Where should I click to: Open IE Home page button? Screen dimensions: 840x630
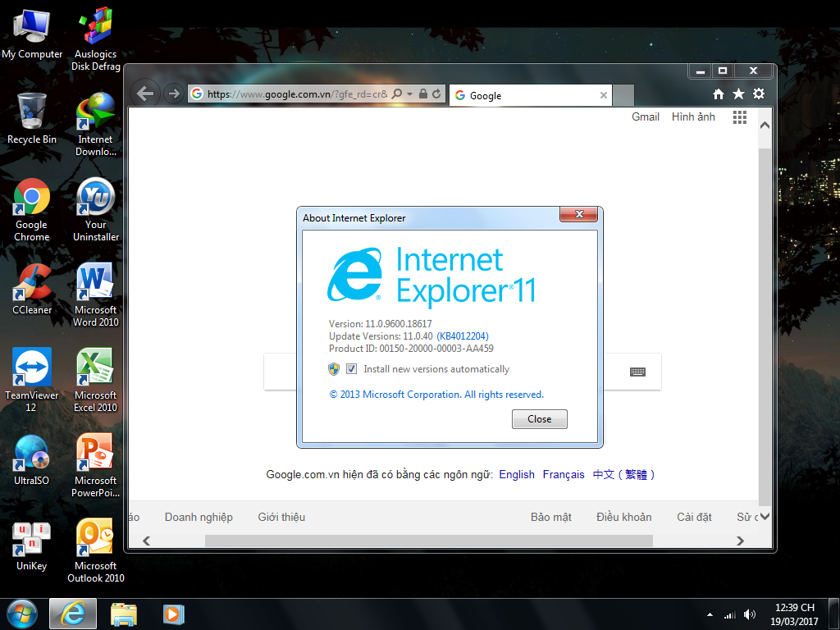pyautogui.click(x=719, y=94)
